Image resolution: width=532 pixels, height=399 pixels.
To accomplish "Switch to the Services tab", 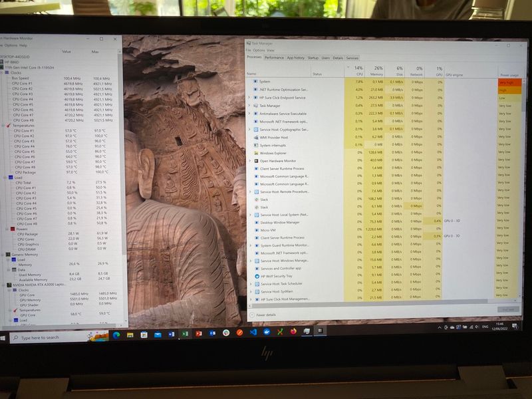I will click(x=352, y=58).
